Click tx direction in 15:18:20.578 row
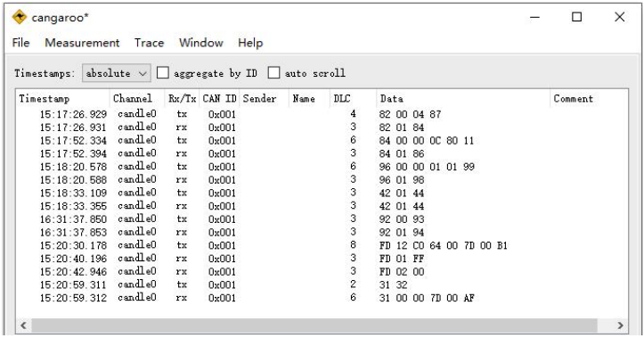644x338 pixels. pos(182,167)
